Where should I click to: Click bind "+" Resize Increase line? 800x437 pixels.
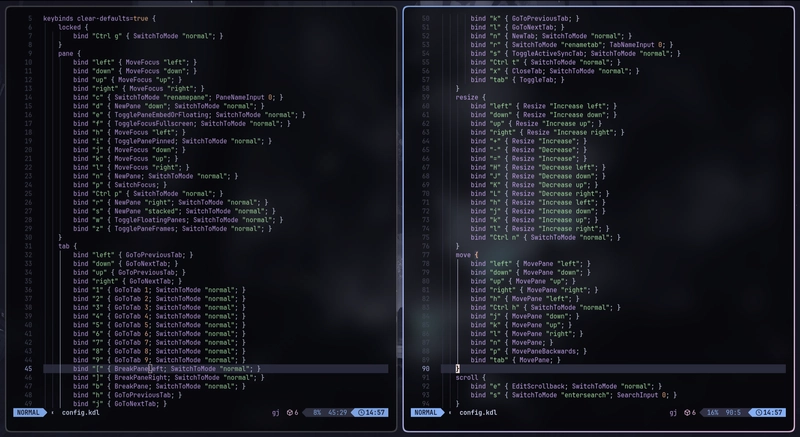(529, 141)
